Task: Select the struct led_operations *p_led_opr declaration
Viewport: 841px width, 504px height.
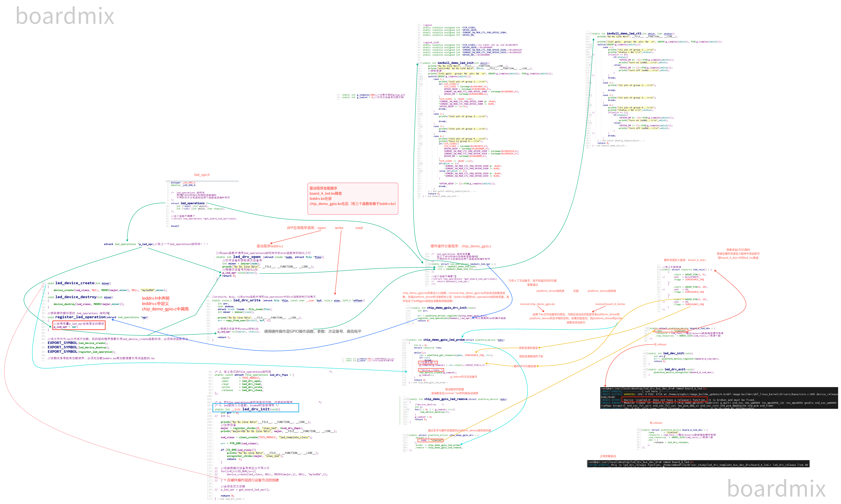Action: pos(156,244)
